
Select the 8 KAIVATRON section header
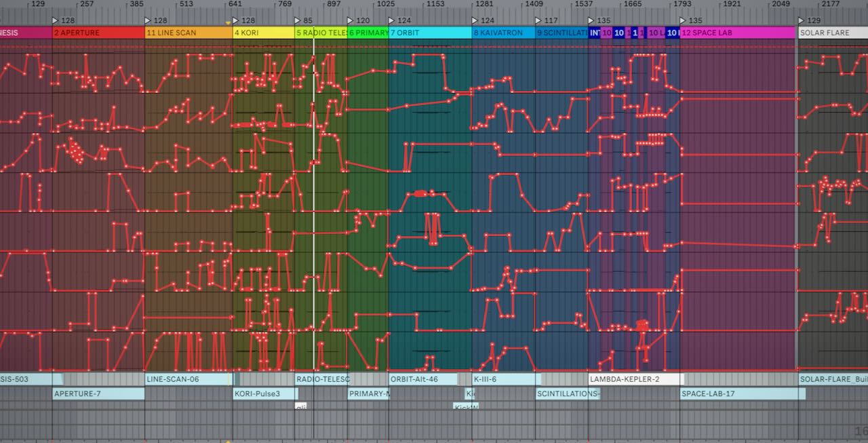(x=503, y=33)
